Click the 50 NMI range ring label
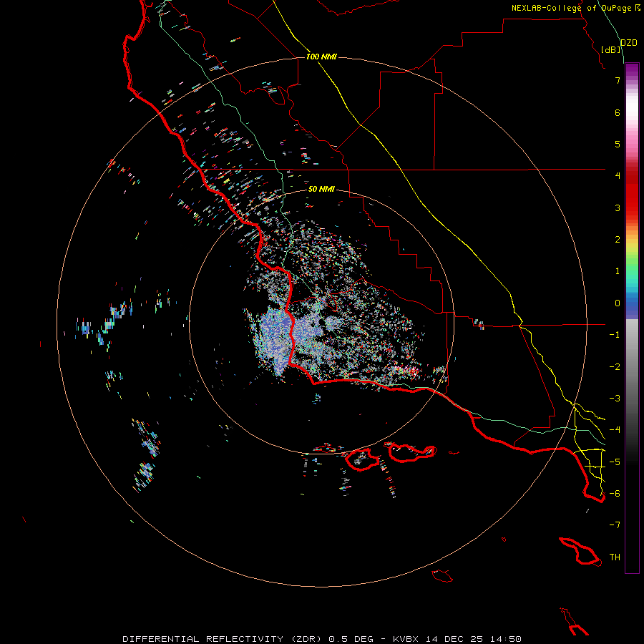This screenshot has width=644, height=644. (321, 189)
